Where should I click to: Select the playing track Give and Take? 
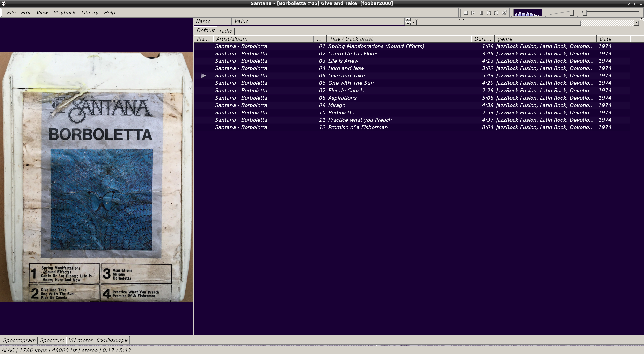[412, 76]
